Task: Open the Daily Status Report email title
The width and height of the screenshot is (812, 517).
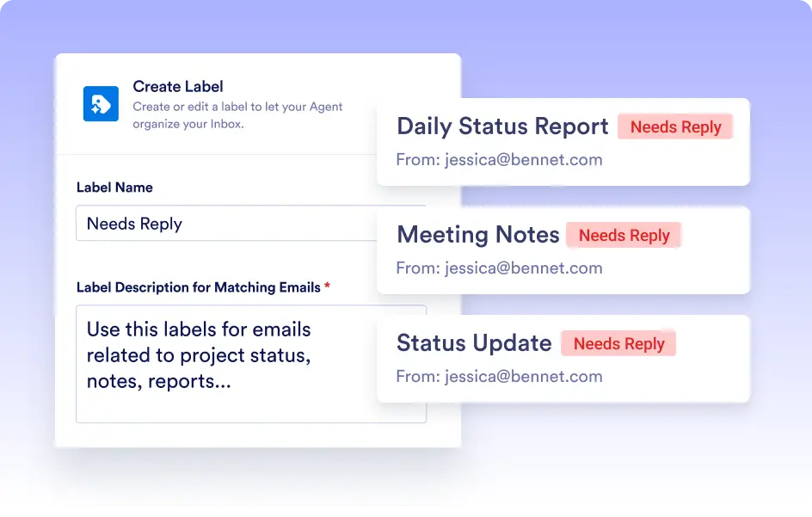Action: [502, 126]
